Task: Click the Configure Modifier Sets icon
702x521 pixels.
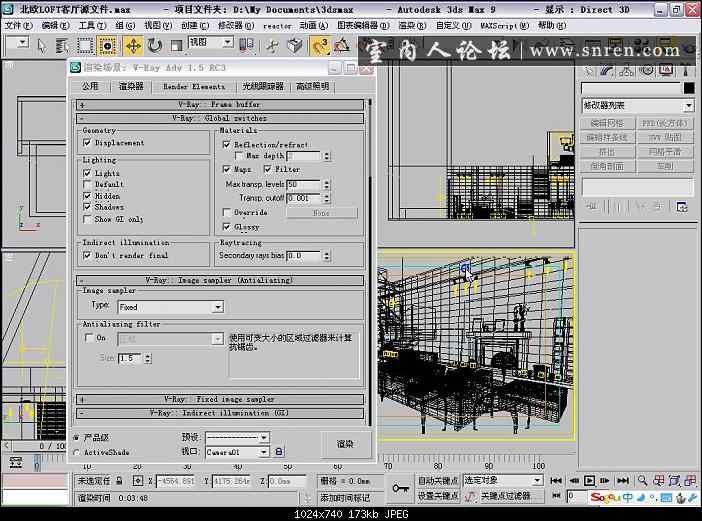Action: (x=681, y=207)
